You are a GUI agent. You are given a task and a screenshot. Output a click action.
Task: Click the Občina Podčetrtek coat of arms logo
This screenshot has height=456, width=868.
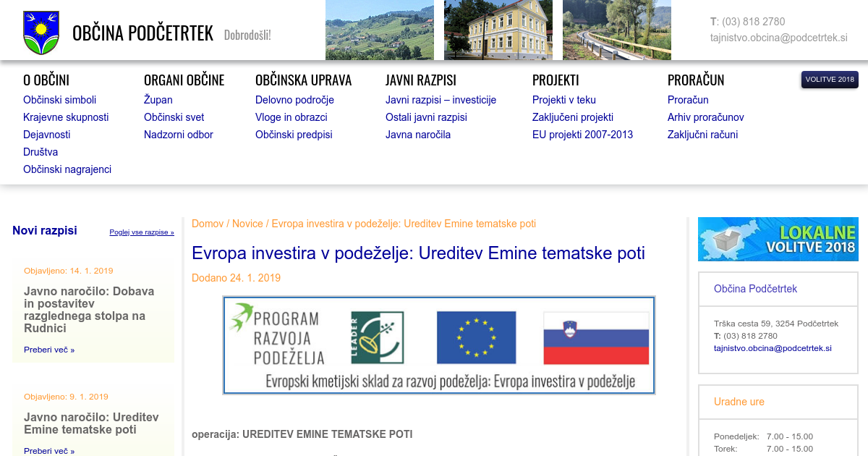[x=41, y=33]
